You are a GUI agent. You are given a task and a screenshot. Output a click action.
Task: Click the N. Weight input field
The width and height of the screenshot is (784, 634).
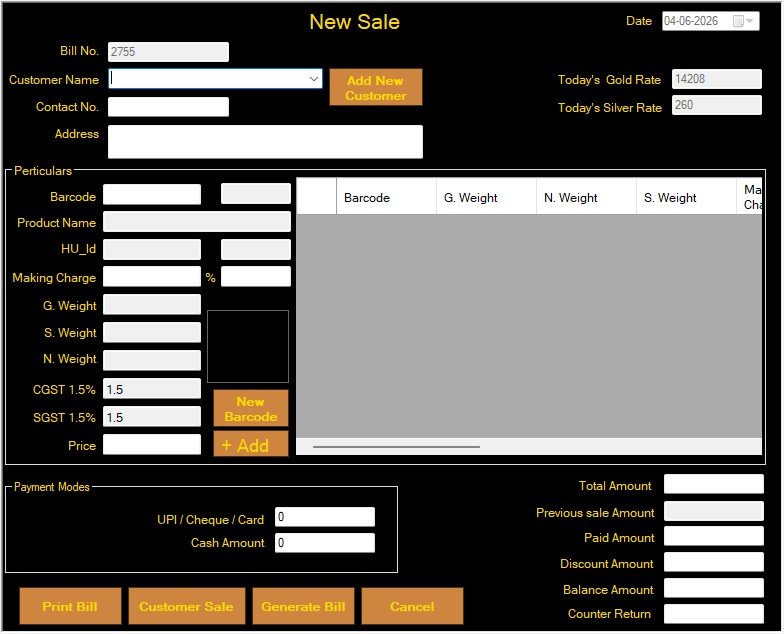coord(152,360)
